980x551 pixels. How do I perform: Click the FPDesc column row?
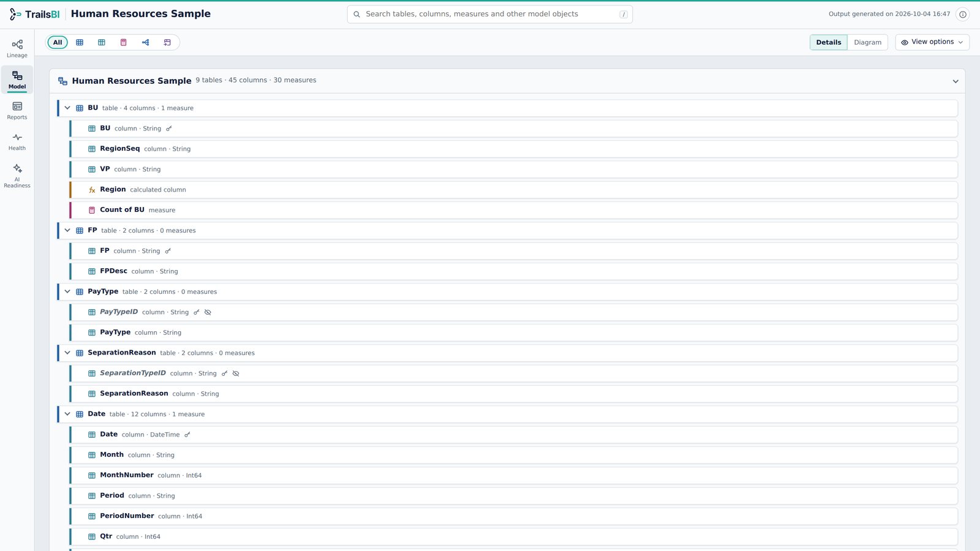pyautogui.click(x=514, y=271)
